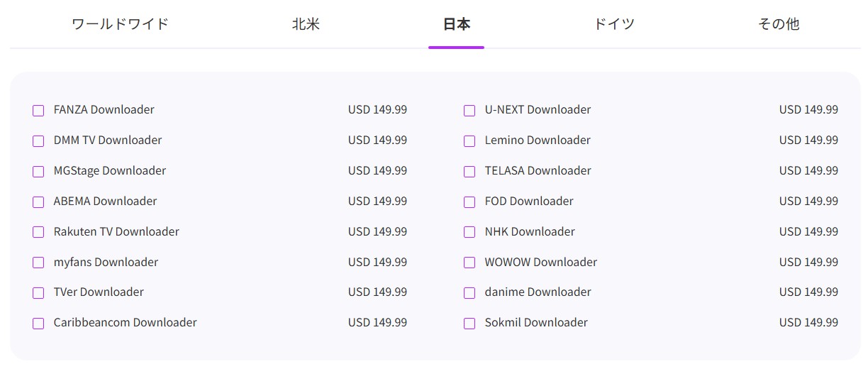Tick the WOWOW Downloader checkbox
This screenshot has width=868, height=369.
click(x=469, y=263)
